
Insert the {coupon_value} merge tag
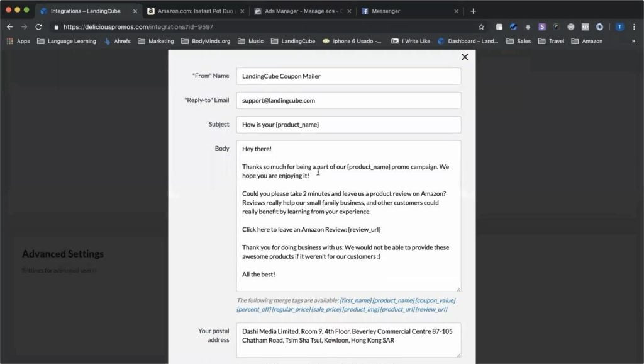click(435, 300)
